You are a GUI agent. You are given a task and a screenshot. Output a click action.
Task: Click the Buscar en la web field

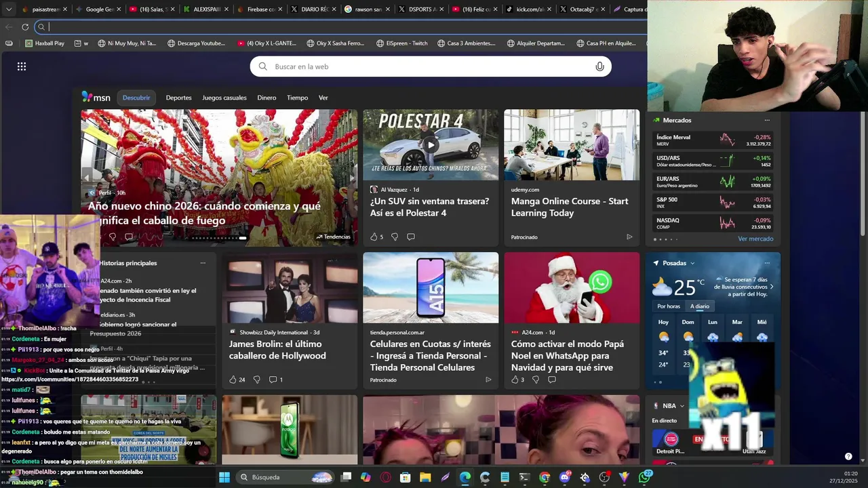click(431, 66)
